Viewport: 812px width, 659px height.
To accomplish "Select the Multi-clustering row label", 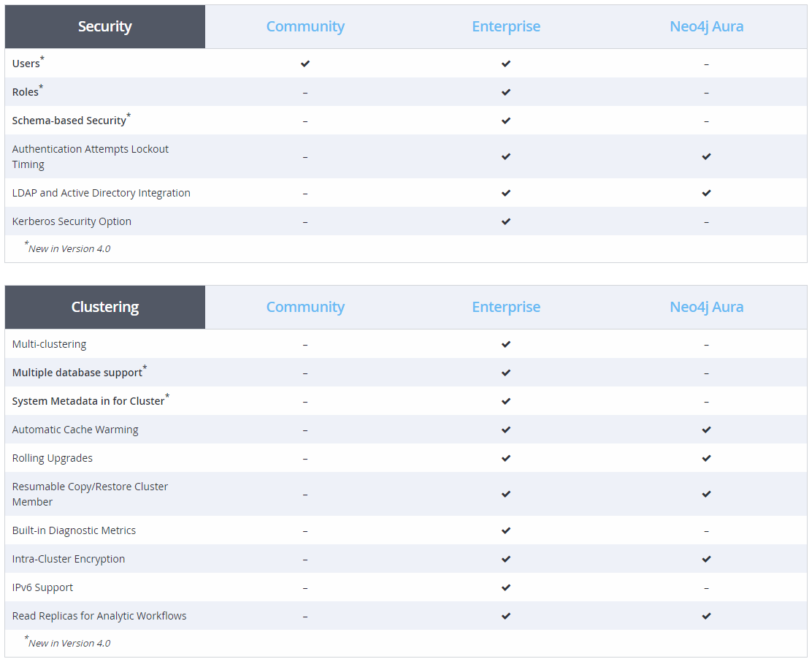I will (x=49, y=344).
